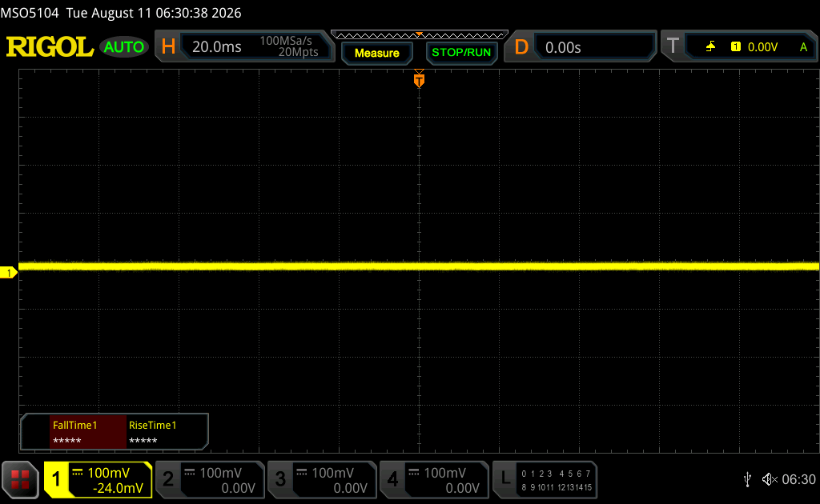Open the delay D label

(x=521, y=47)
